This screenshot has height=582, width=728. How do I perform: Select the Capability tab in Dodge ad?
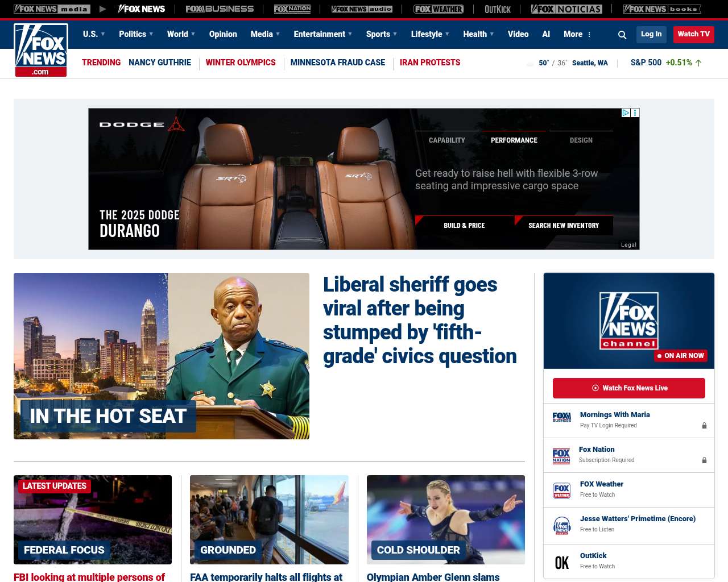[447, 140]
